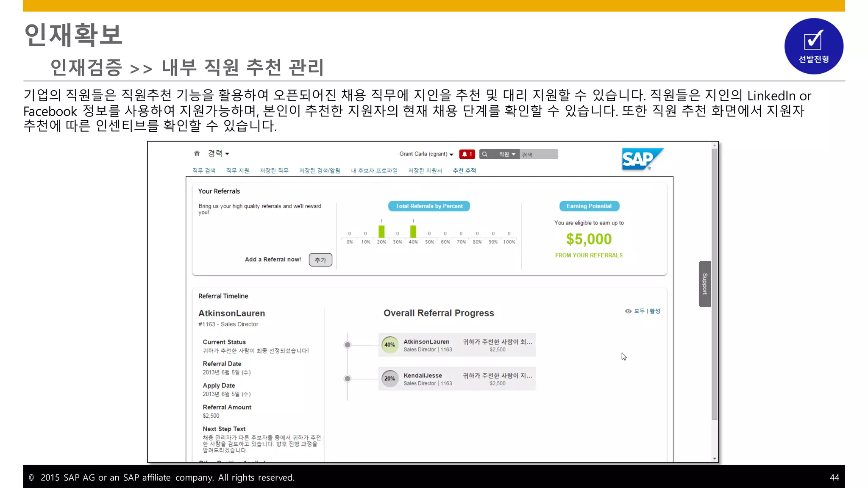868x488 pixels.
Task: Click the 선발전형 checkmark badge
Action: (x=814, y=46)
